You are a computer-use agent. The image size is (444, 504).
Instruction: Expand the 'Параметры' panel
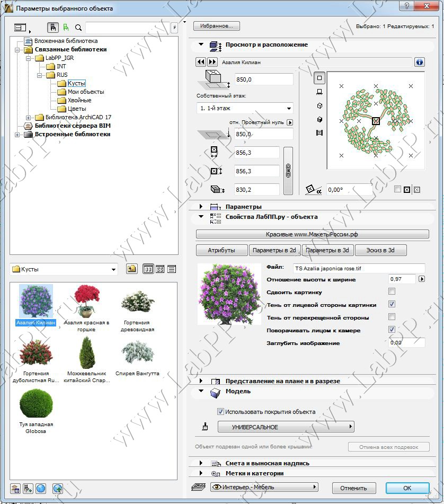click(x=201, y=206)
